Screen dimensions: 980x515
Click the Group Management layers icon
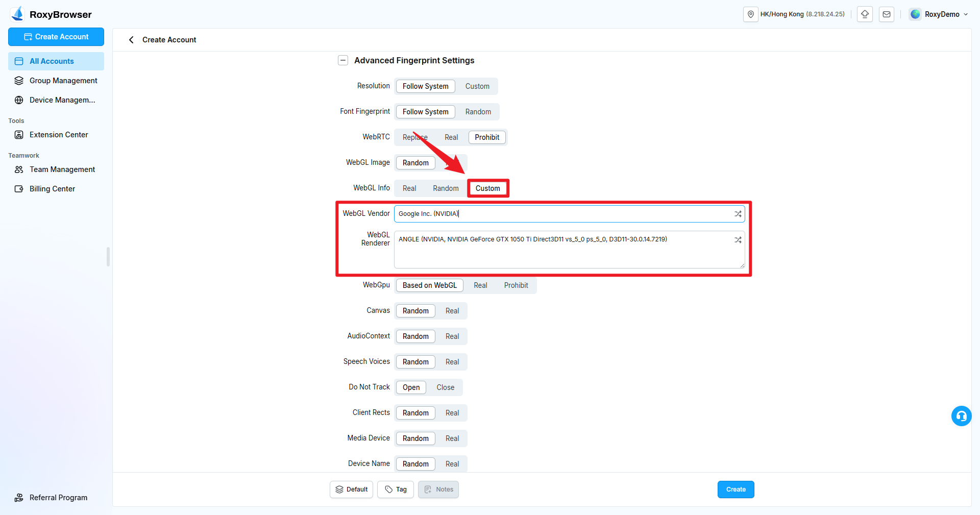point(19,81)
